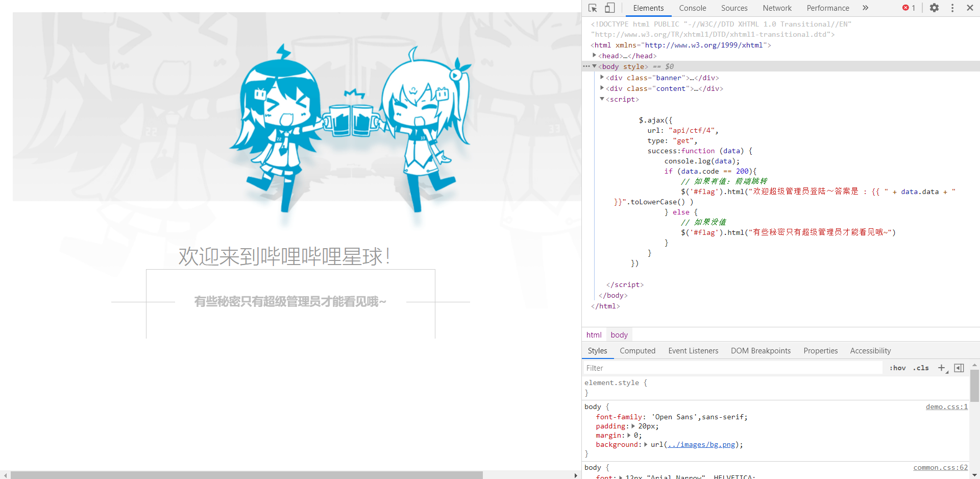Open the Properties sub-tab
The image size is (980, 479).
point(820,351)
